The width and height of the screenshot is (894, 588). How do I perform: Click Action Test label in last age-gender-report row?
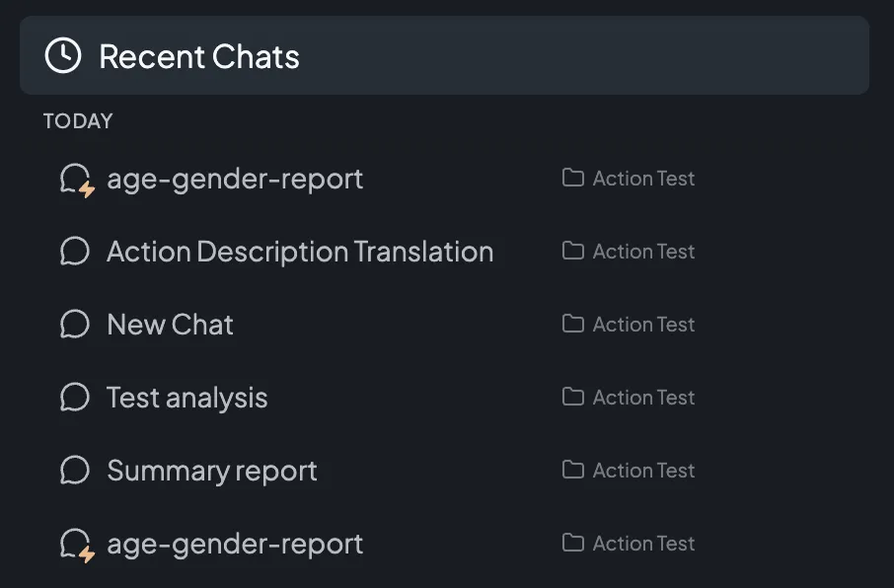(643, 544)
